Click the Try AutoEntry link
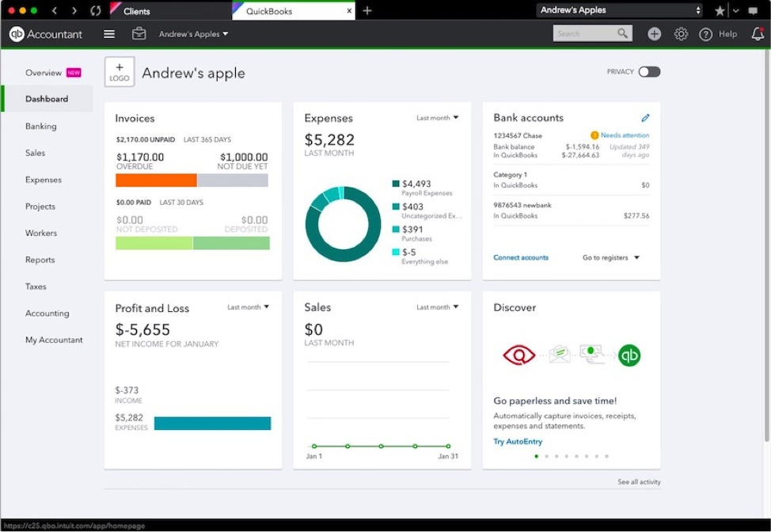Viewport: 771px width, 532px height. [x=518, y=442]
